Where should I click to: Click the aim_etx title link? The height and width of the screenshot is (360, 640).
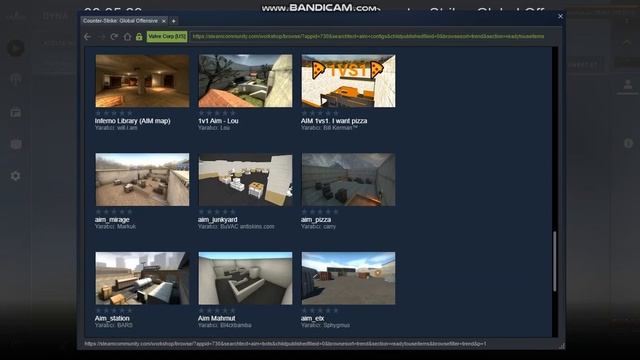point(313,318)
